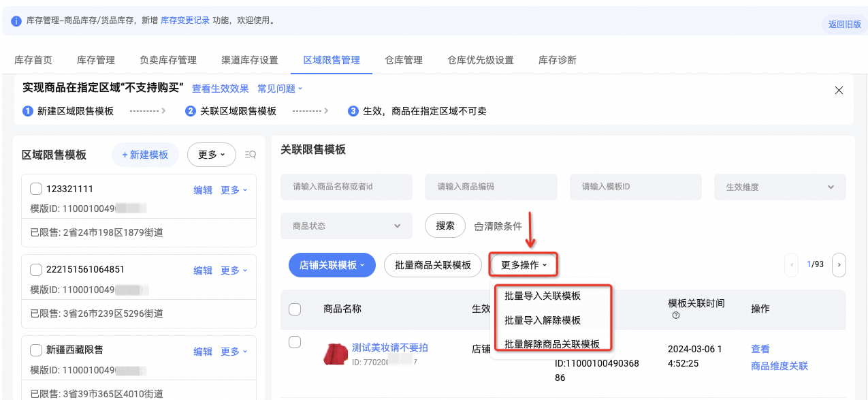Viewport: 868px width, 400px height.
Task: Open the 库存变更记录 link in the banner
Action: coord(185,21)
